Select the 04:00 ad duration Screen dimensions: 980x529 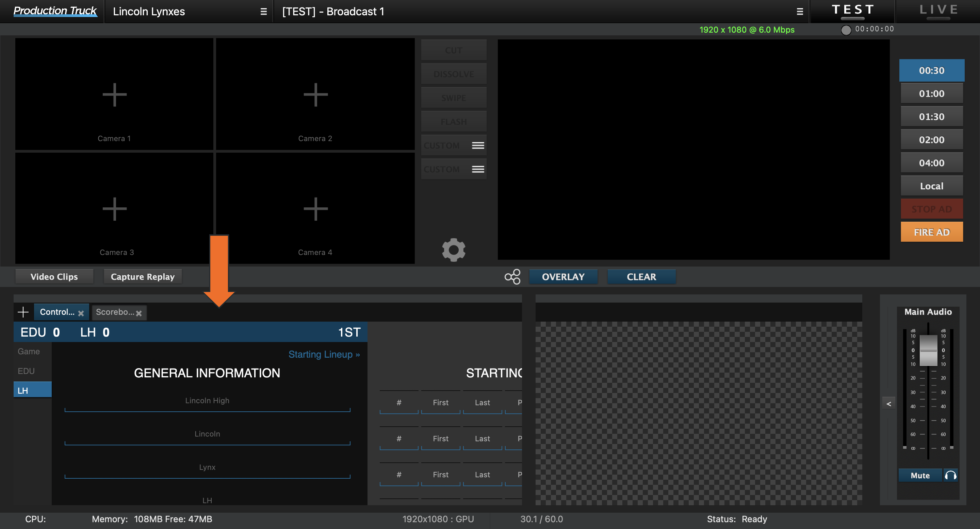(931, 163)
